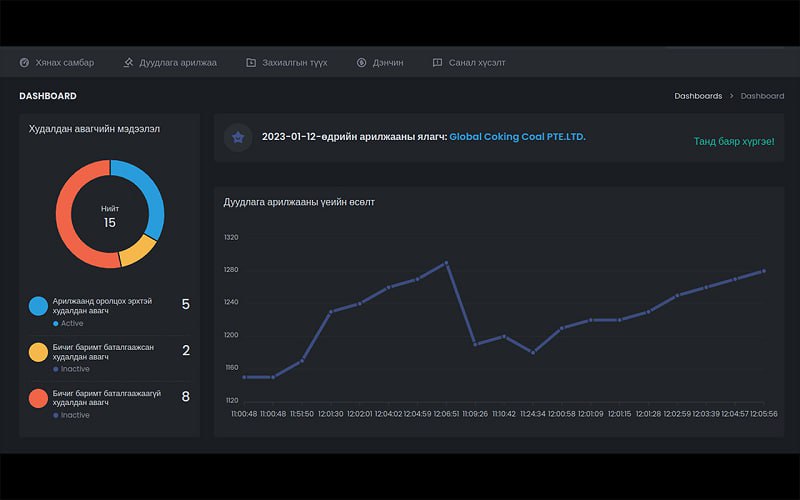Open the Захиалгын түүх menu item
Image resolution: width=800 pixels, height=500 pixels.
(287, 63)
